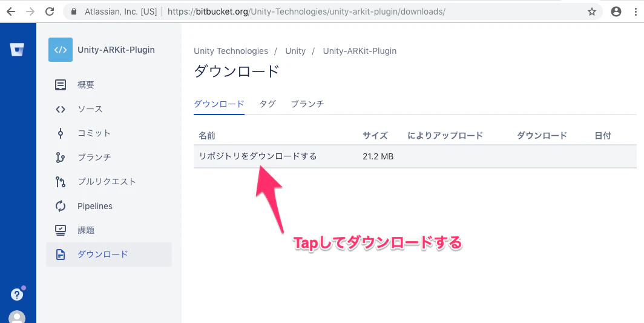Click the Atlassian, Inc. [US] certificate label

pyautogui.click(x=121, y=12)
